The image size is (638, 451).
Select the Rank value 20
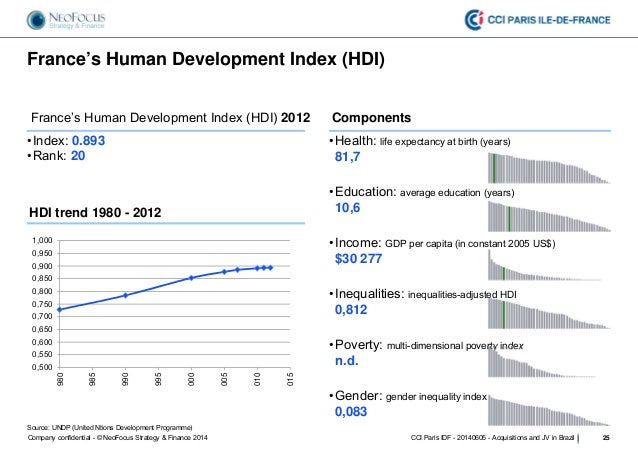tap(78, 155)
